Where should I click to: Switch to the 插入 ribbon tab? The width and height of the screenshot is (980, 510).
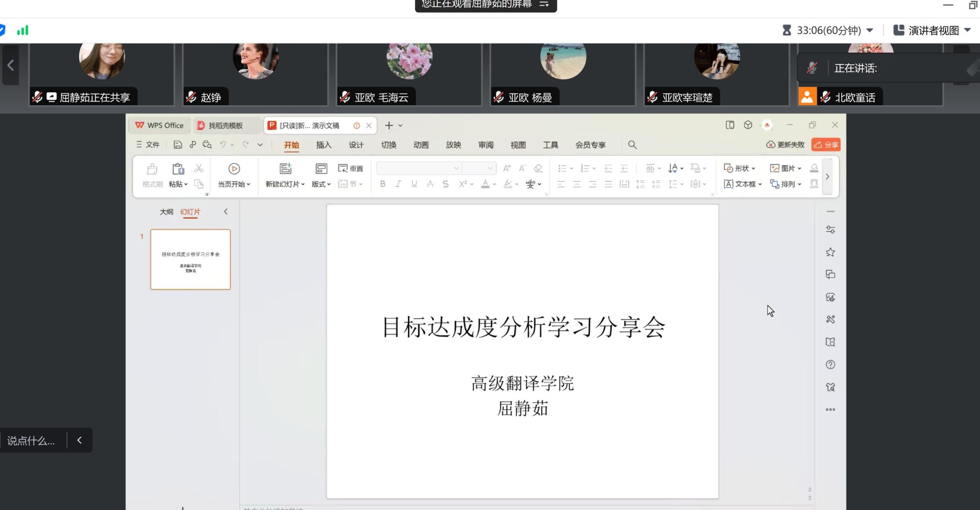coord(323,145)
